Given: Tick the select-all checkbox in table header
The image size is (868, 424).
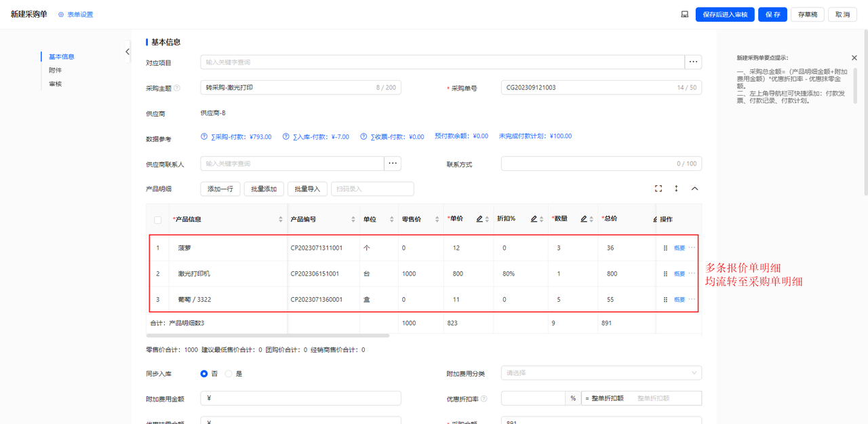Looking at the screenshot, I should click(x=158, y=220).
